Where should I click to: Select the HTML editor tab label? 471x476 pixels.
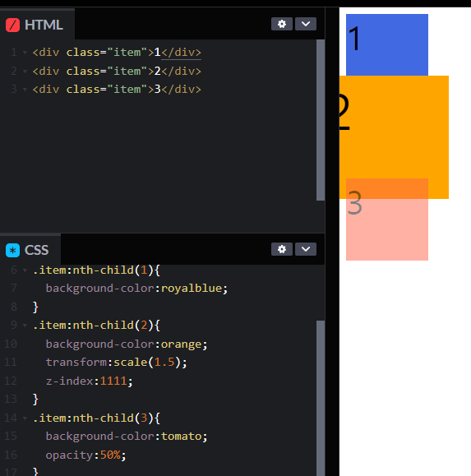pos(44,25)
